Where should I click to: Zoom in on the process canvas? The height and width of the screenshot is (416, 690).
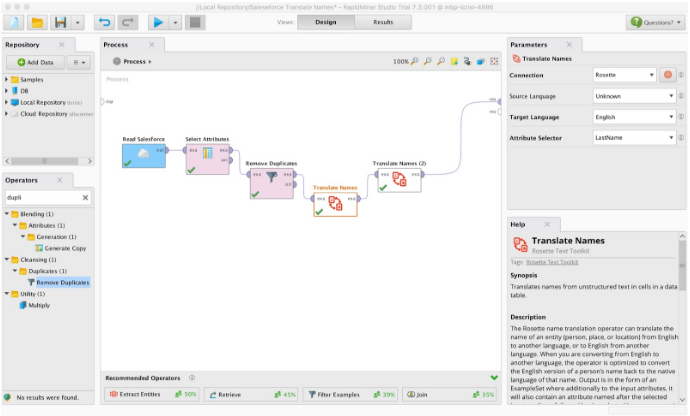(x=427, y=62)
